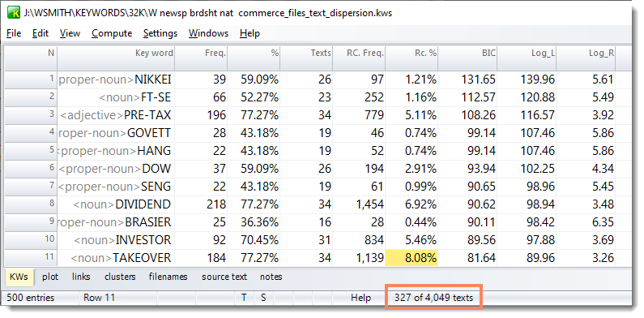Click the 'Row 11' status text
The width and height of the screenshot is (644, 318).
[x=99, y=298]
